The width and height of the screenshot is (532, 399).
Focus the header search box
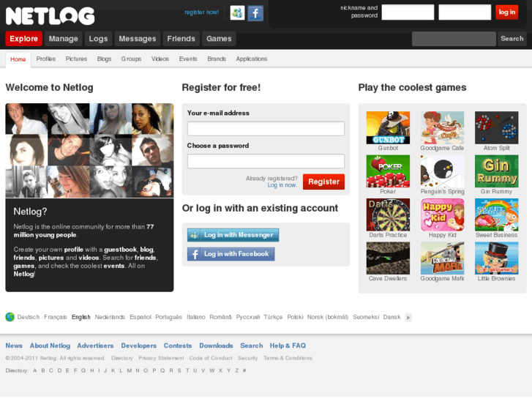454,39
